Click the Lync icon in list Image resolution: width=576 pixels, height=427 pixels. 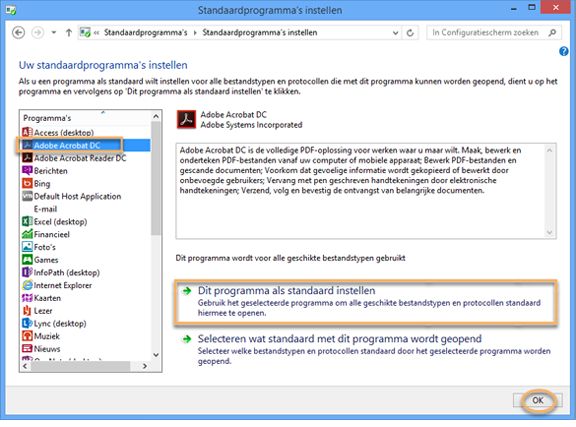pos(27,323)
